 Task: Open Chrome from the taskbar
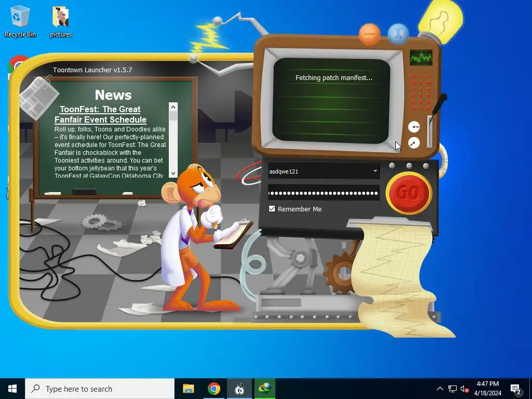point(214,389)
